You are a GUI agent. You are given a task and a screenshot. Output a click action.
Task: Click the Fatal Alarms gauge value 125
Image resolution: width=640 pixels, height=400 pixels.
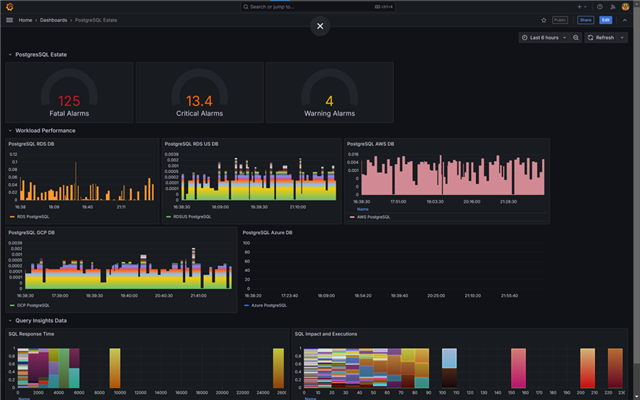(69, 101)
